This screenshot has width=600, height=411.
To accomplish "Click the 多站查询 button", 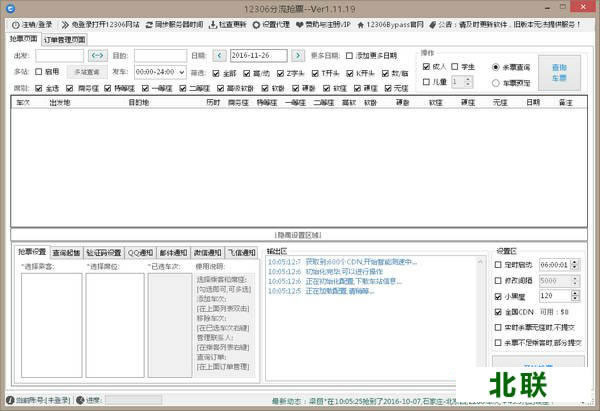I will tap(87, 72).
